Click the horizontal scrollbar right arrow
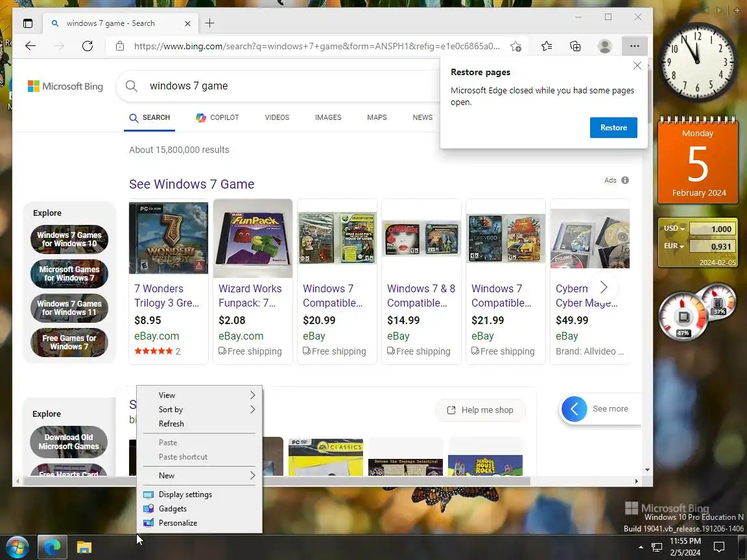The height and width of the screenshot is (560, 747). click(x=637, y=482)
